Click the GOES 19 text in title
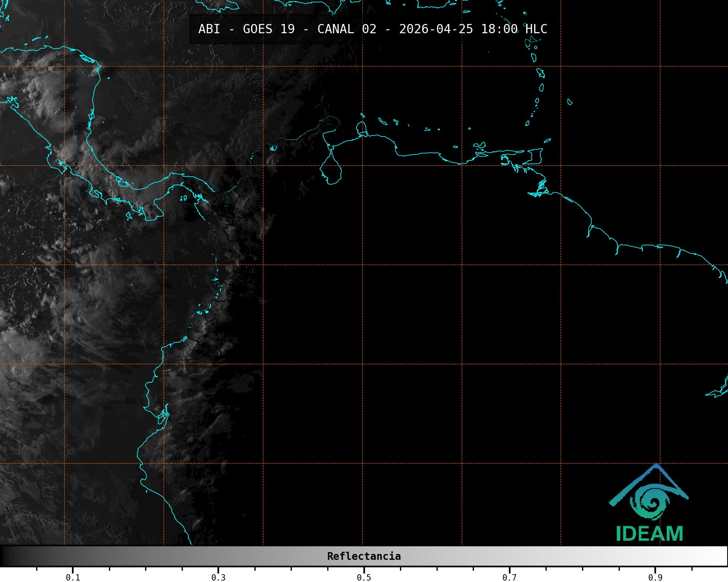 coord(269,29)
